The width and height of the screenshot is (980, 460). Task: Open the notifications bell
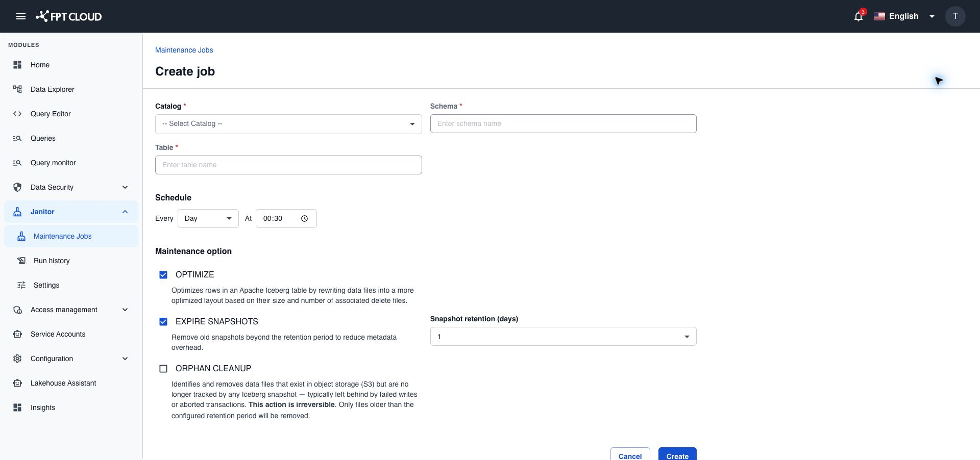point(859,16)
